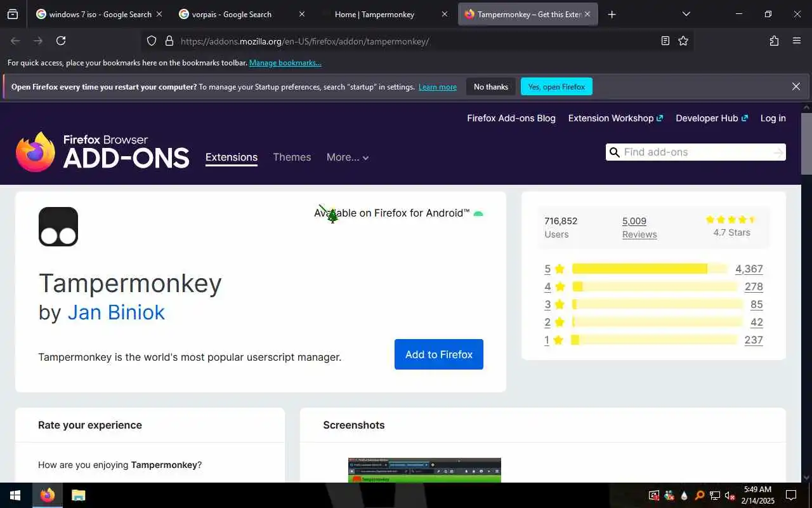Go forward to next page
The height and width of the screenshot is (508, 812).
click(38, 41)
